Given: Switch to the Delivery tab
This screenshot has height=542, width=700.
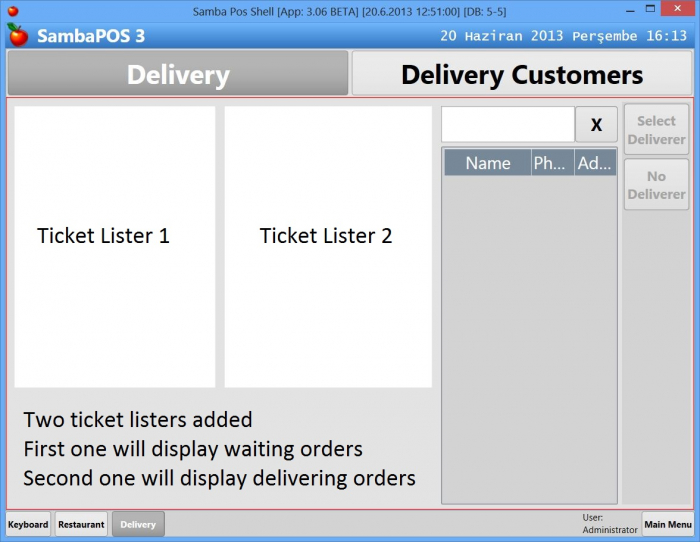Looking at the screenshot, I should pyautogui.click(x=178, y=74).
